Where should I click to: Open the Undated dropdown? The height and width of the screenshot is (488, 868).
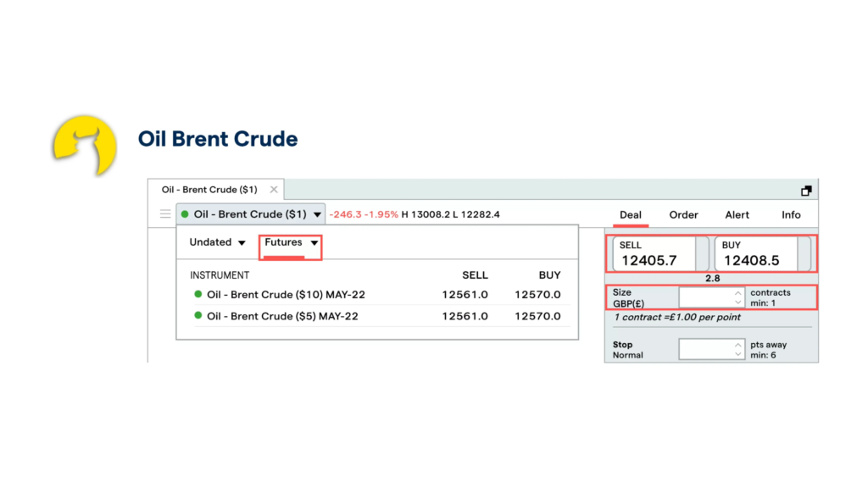(x=217, y=242)
